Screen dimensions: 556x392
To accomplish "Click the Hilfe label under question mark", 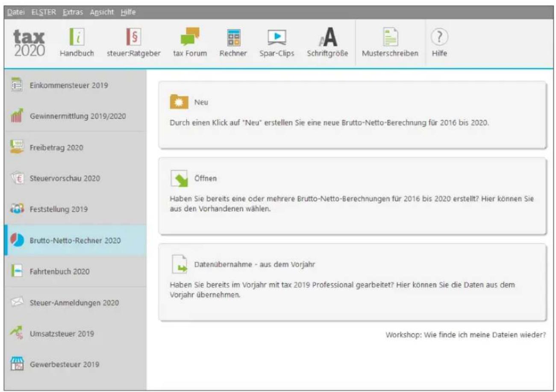I will coord(439,54).
